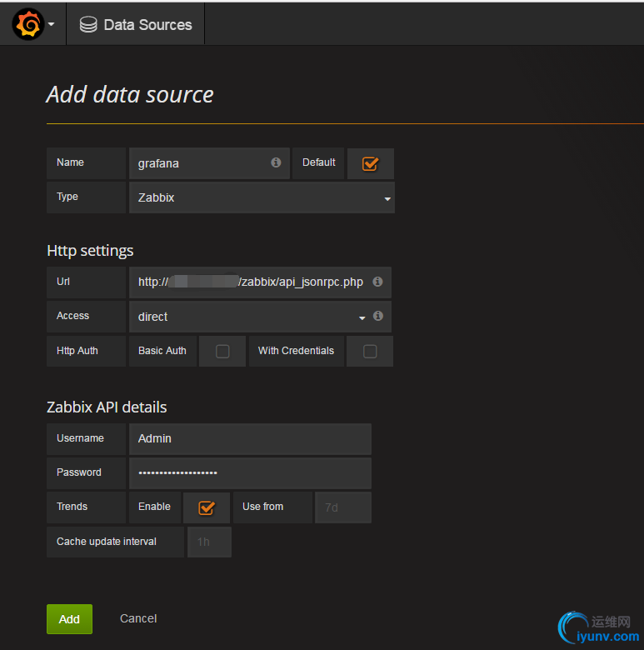Click the Name label
644x650 pixels.
(70, 162)
